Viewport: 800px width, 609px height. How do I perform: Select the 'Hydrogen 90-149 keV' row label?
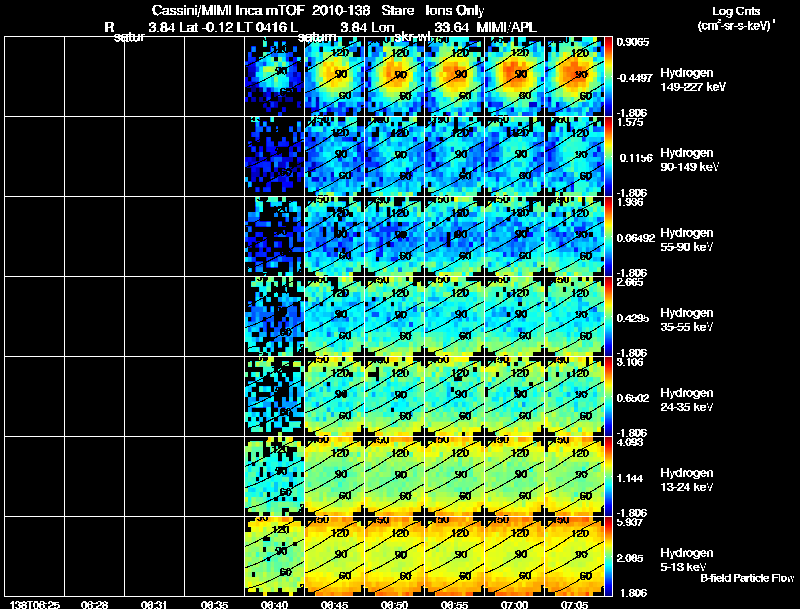[690, 160]
